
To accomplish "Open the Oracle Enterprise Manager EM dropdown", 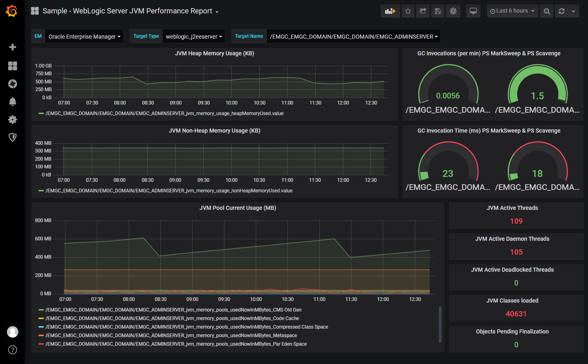I will [84, 36].
